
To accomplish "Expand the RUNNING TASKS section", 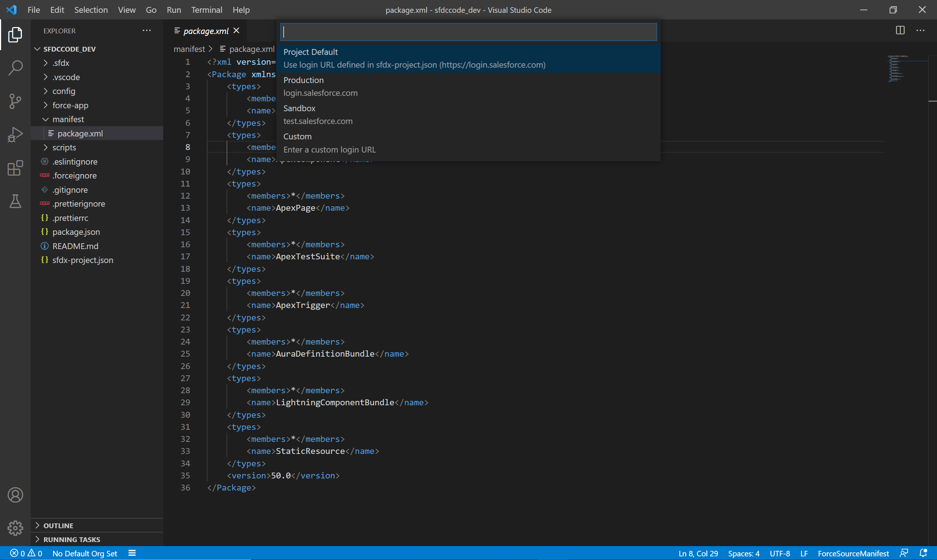I will coord(71,539).
